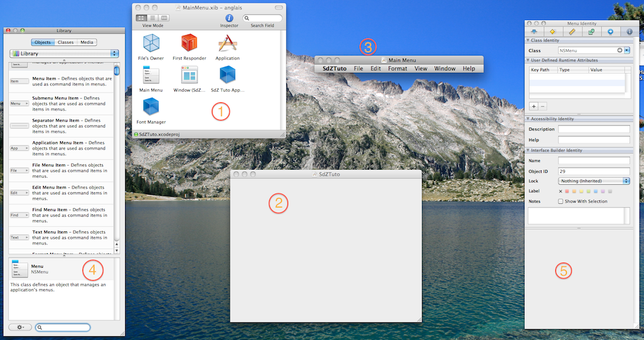644x340 pixels.
Task: Open the Bindings inspector tab
Action: click(591, 31)
